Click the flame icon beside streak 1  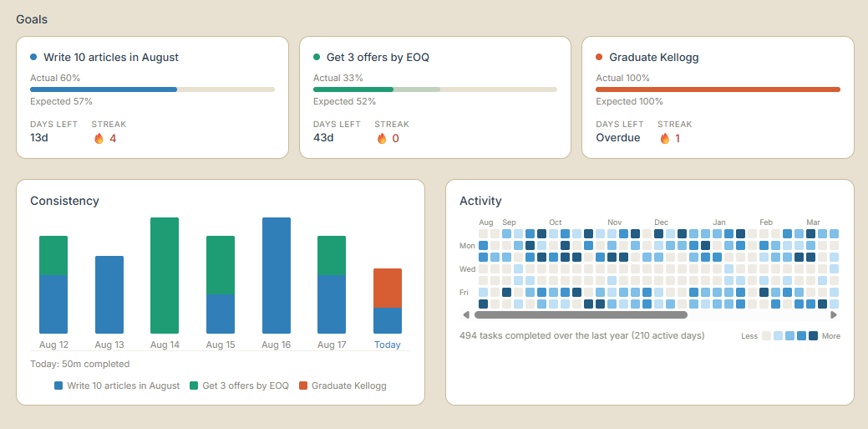[664, 139]
